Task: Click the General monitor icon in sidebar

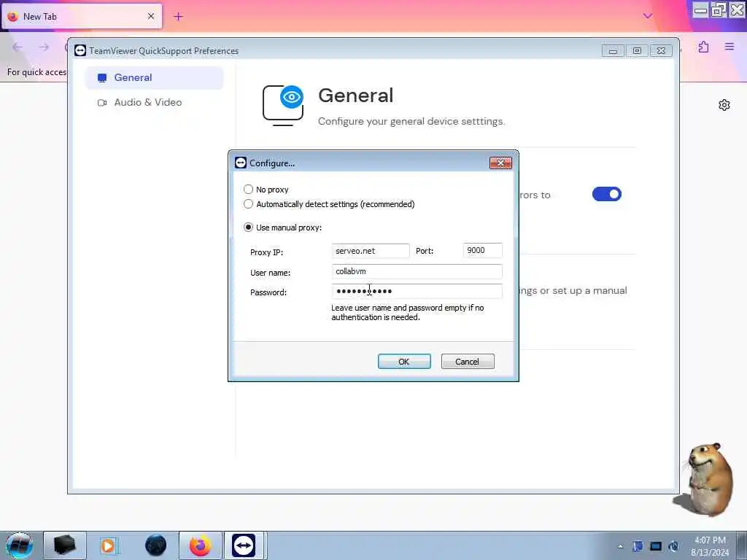Action: pyautogui.click(x=102, y=78)
